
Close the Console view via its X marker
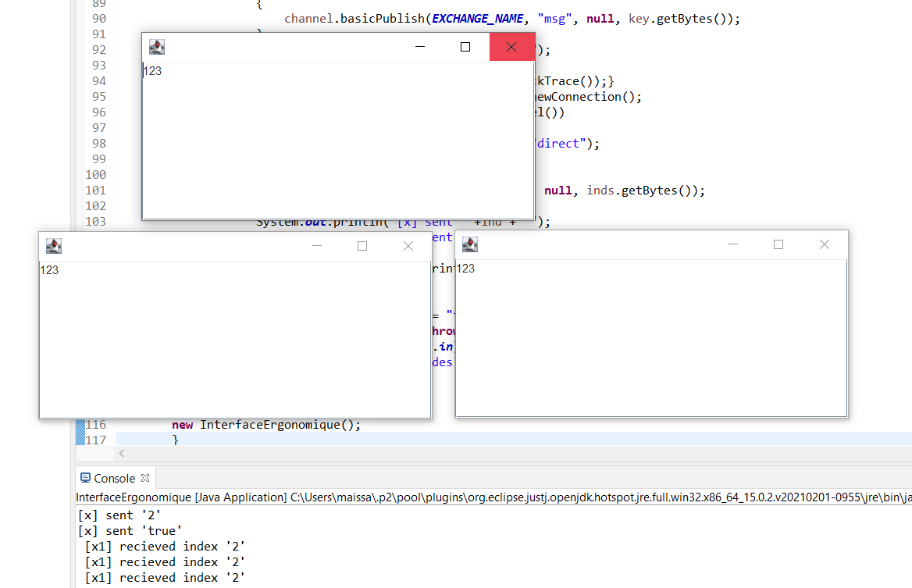pyautogui.click(x=145, y=477)
